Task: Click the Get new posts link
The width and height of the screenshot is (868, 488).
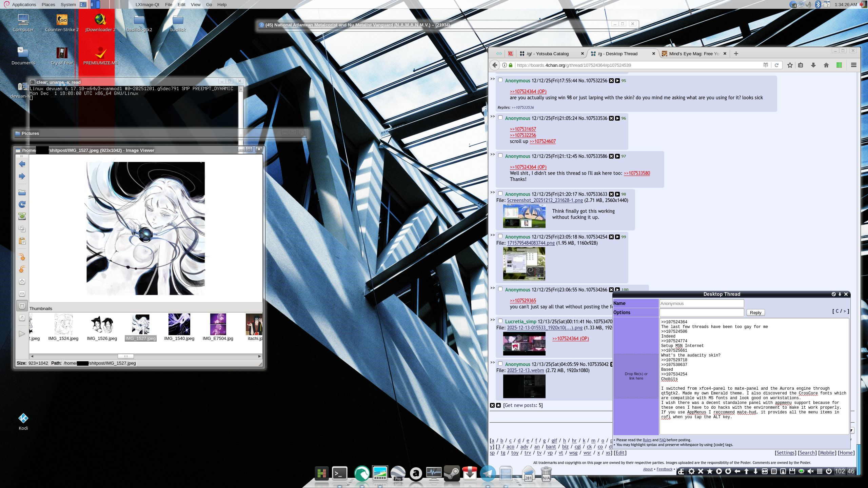Action: 523,405
